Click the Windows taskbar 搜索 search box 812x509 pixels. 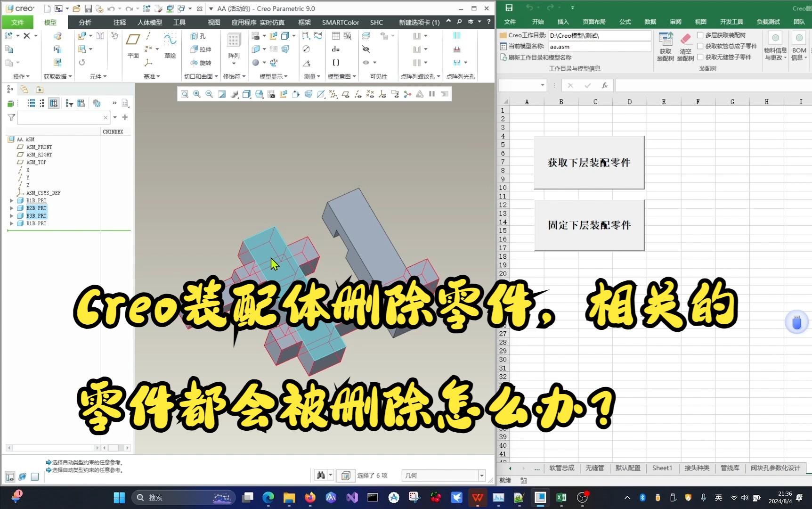click(184, 497)
